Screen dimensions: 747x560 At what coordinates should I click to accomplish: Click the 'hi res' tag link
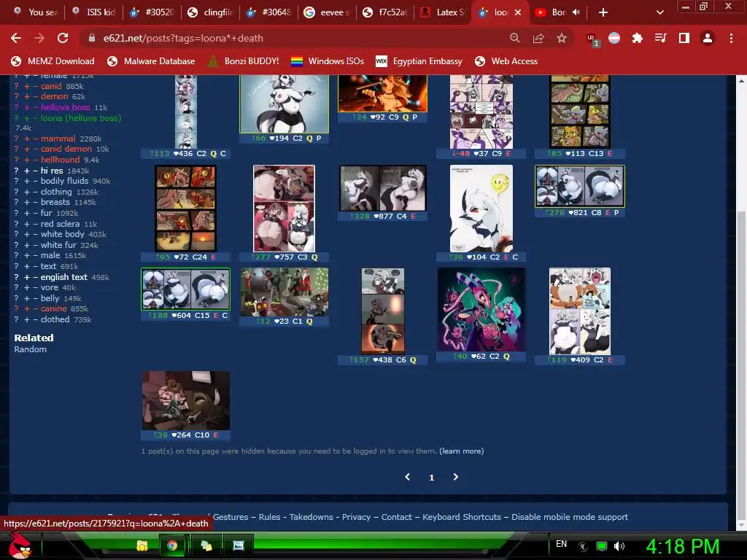[x=52, y=171]
